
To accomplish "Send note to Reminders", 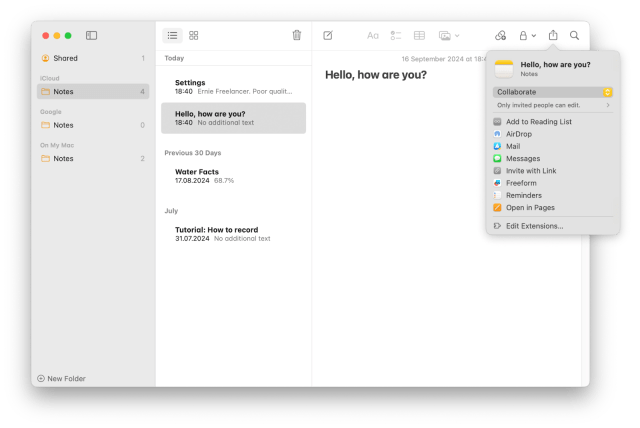I will tap(553, 195).
